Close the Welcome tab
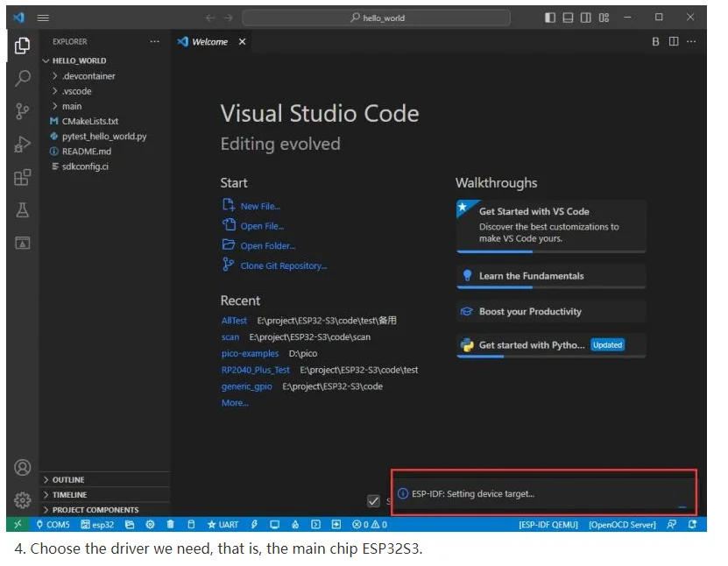The height and width of the screenshot is (566, 728). 243,42
